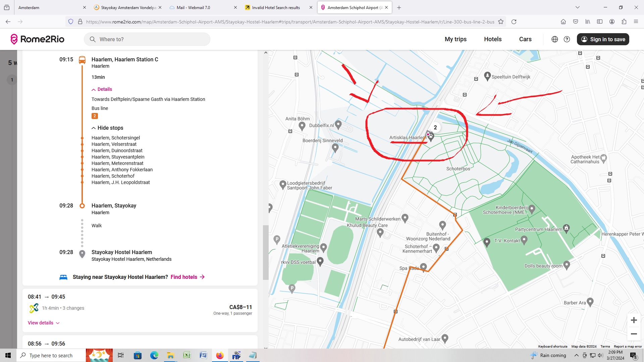
Task: Toggle Firefox sidebar icon
Action: [x=600, y=22]
